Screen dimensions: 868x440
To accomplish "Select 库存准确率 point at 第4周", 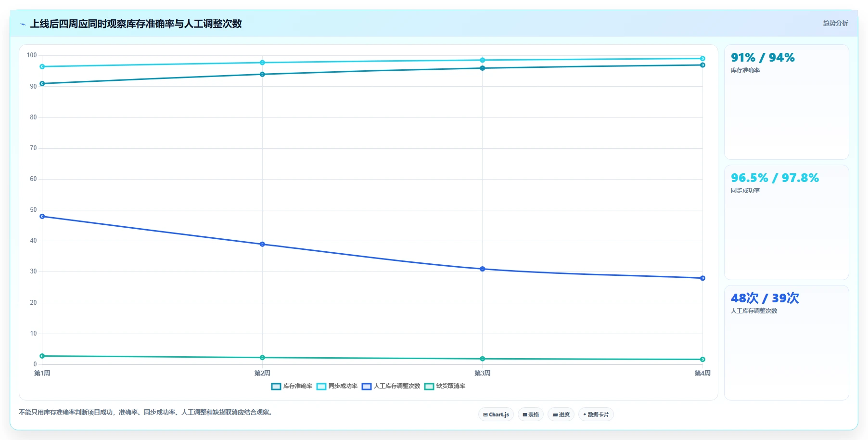I will tap(702, 65).
